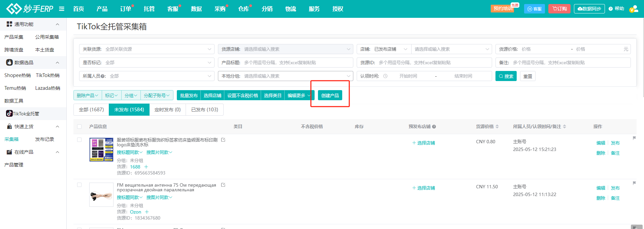Open the 预约培训 banner button

(503, 9)
